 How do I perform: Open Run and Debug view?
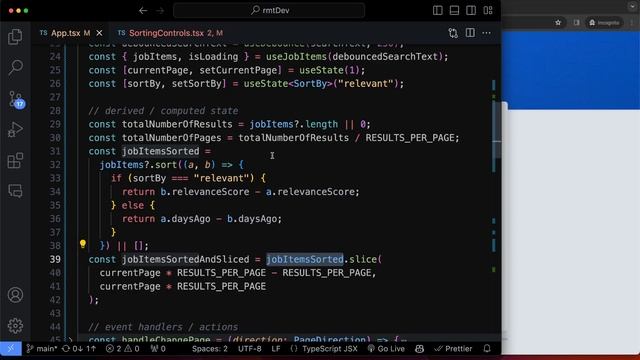tap(15, 130)
